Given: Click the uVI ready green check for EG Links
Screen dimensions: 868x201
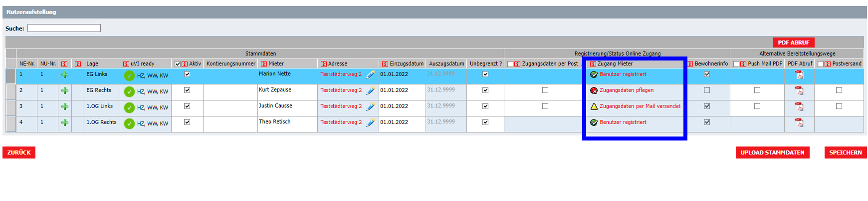Looking at the screenshot, I should (129, 75).
